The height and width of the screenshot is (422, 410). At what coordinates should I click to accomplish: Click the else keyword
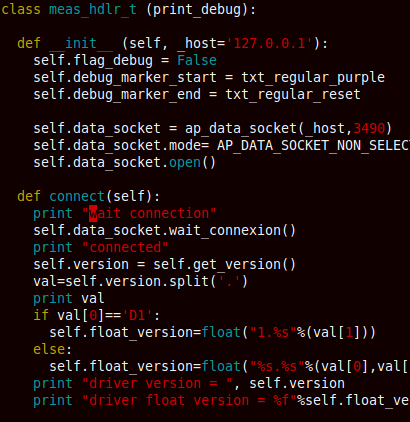point(49,349)
